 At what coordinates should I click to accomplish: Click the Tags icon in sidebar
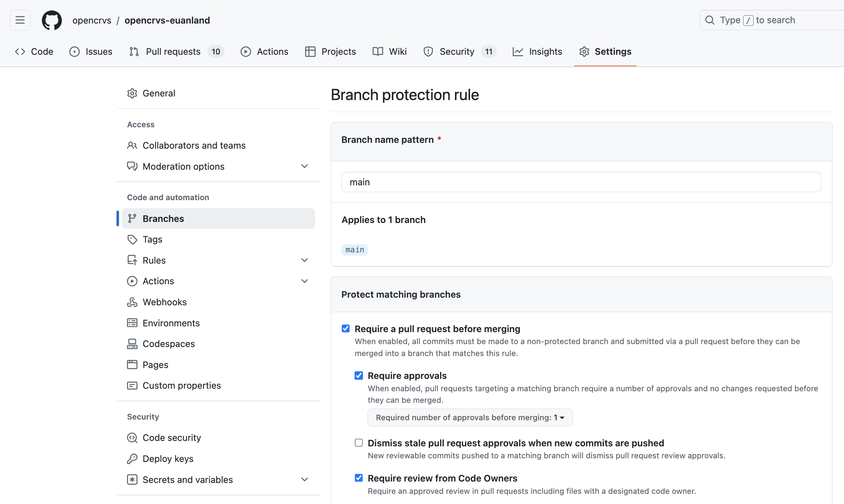[132, 239]
